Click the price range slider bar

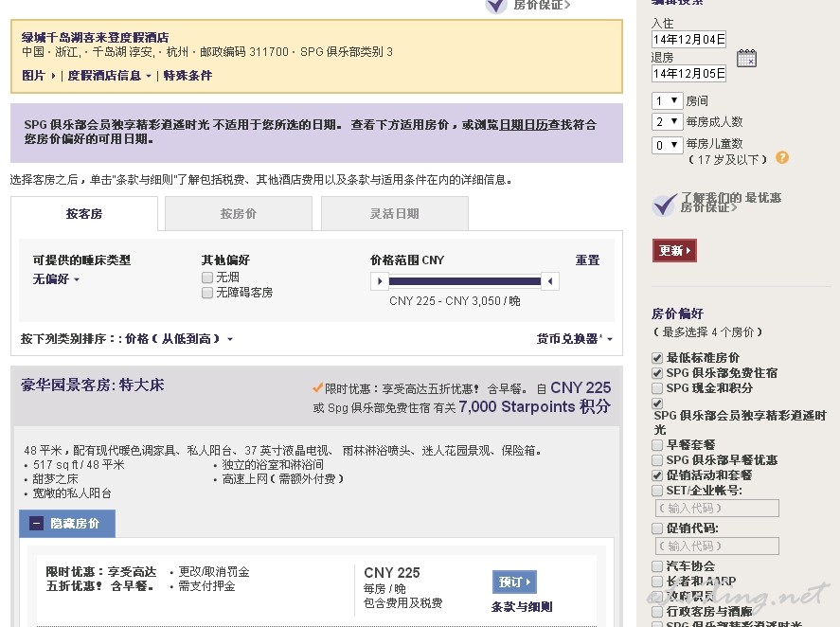tap(464, 280)
